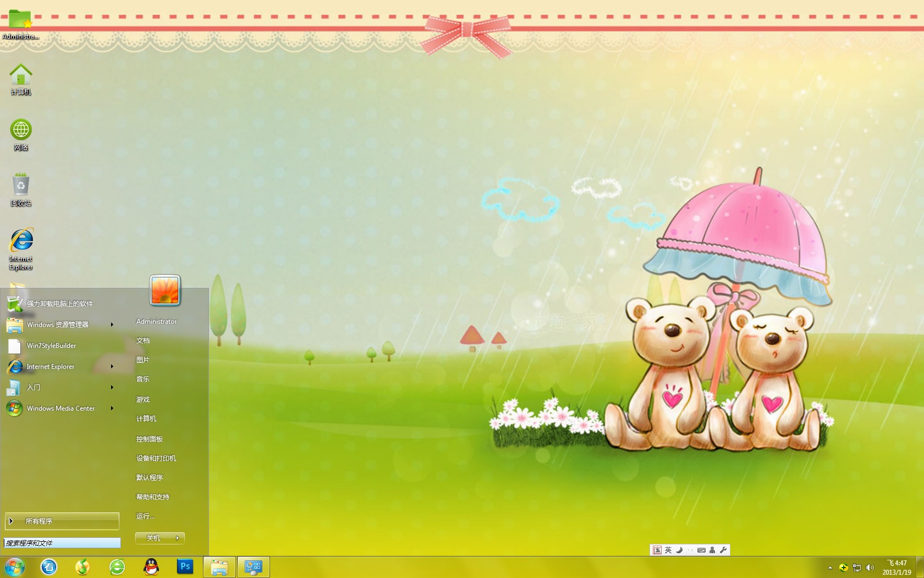Expand 入门 jump list arrow
This screenshot has height=578, width=924.
(112, 388)
